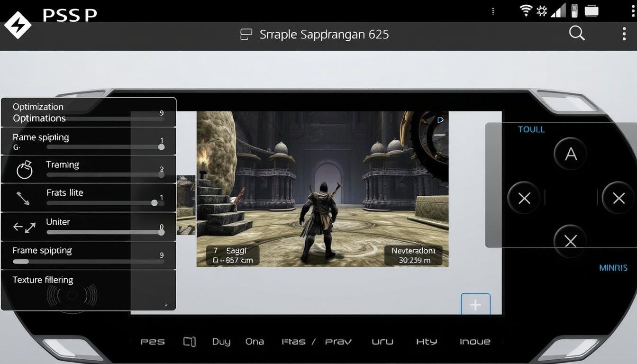
Task: Click the TOULL label
Action: [531, 129]
